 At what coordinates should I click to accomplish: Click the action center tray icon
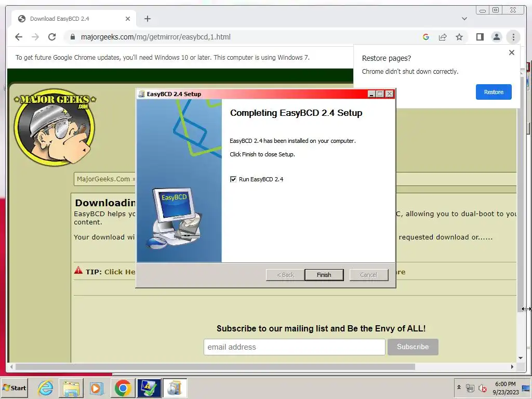[527, 388]
